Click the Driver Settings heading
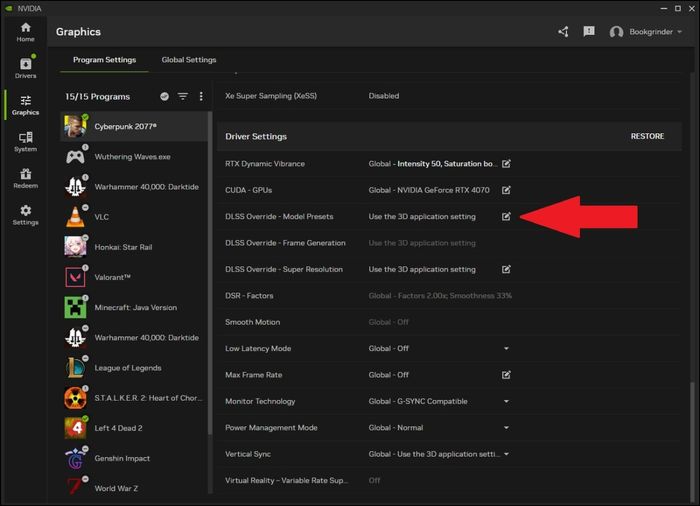 point(256,137)
